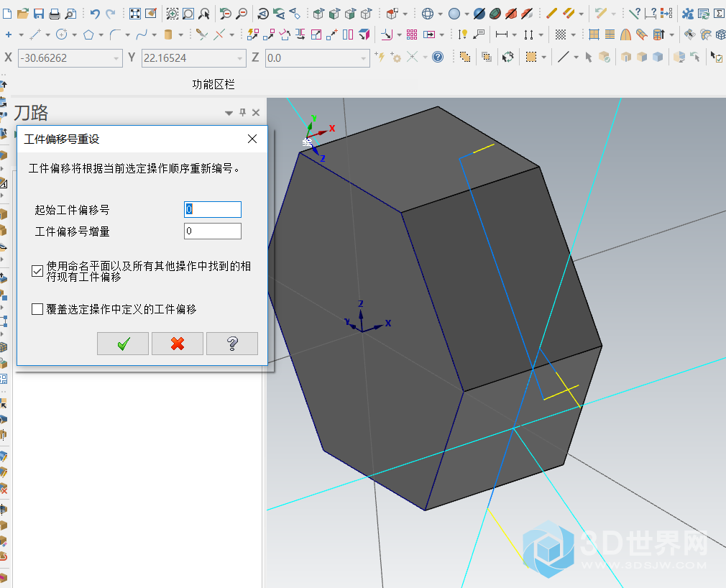Open a file with the folder icon

point(23,14)
